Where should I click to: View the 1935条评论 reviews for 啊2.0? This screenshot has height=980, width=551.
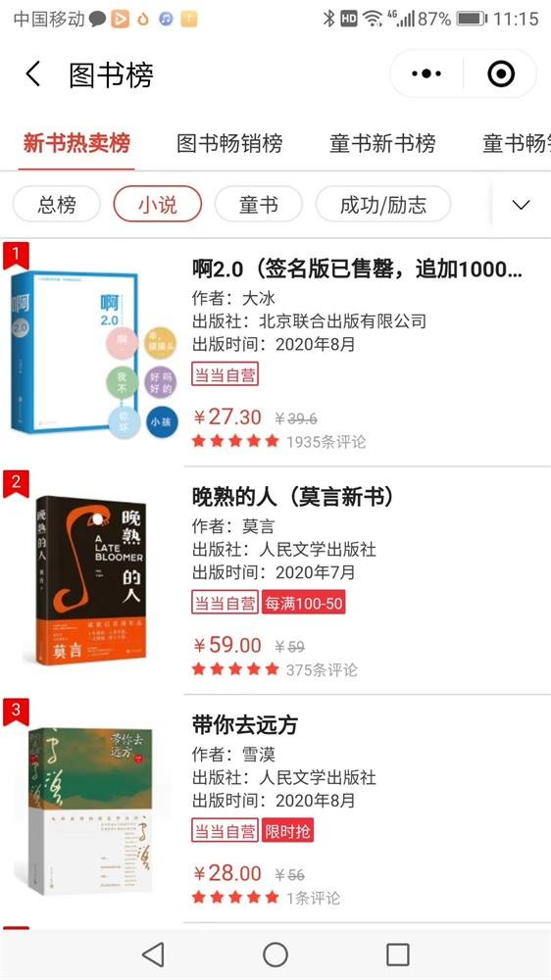point(326,442)
